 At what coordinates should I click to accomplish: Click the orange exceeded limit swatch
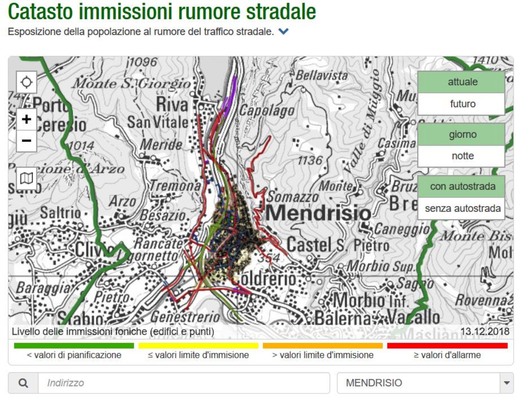coord(323,346)
